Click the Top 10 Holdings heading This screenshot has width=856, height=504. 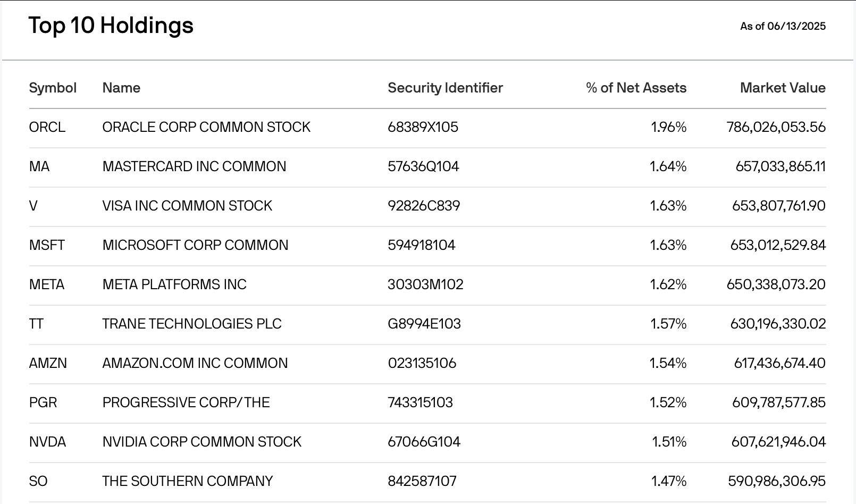click(x=111, y=26)
